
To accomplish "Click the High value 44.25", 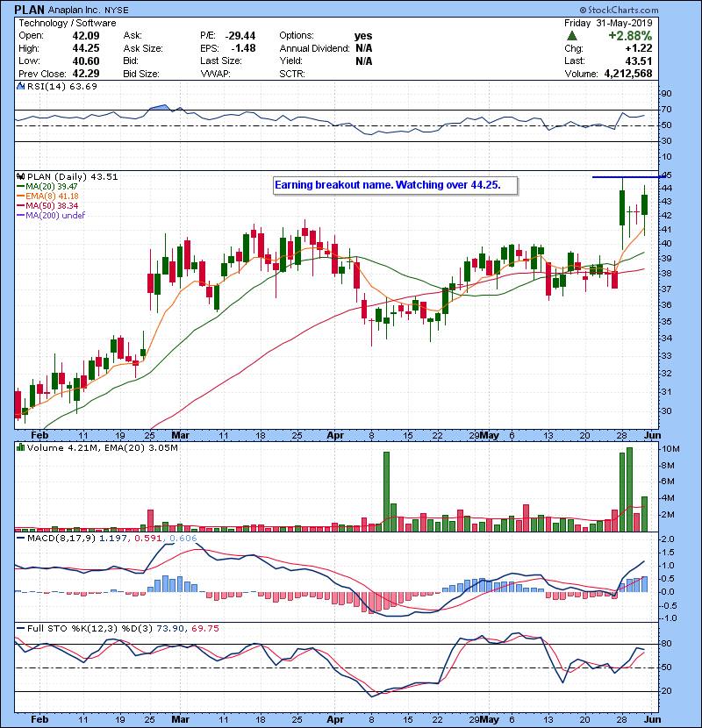I will click(x=85, y=48).
